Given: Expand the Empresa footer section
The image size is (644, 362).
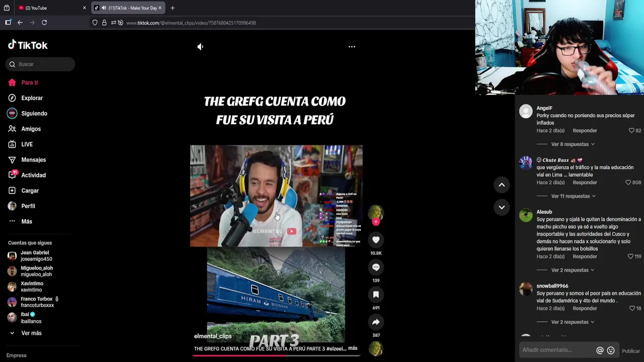Looking at the screenshot, I should point(17,355).
